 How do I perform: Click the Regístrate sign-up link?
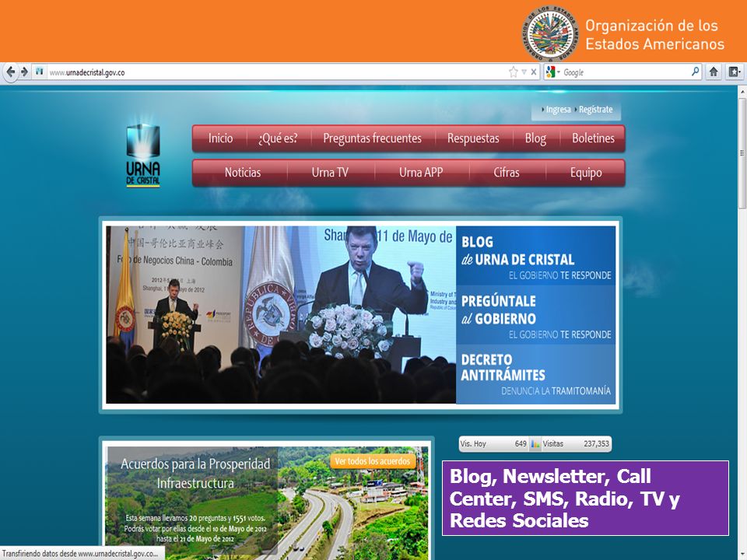click(594, 110)
